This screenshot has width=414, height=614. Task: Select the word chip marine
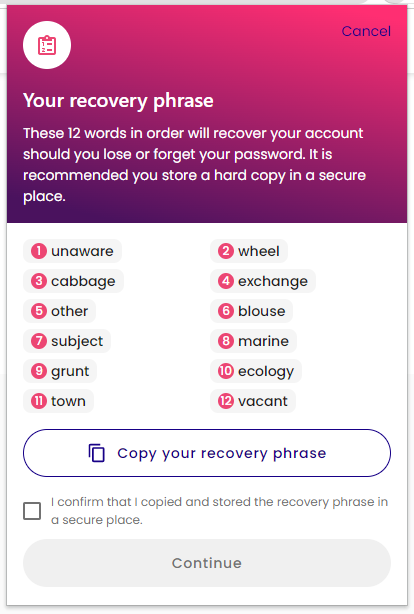pos(253,341)
